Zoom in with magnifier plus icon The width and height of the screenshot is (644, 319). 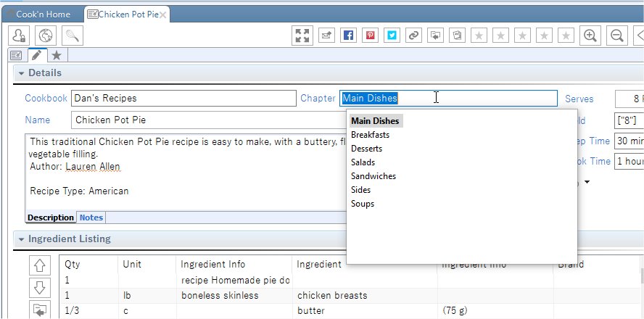pos(591,35)
